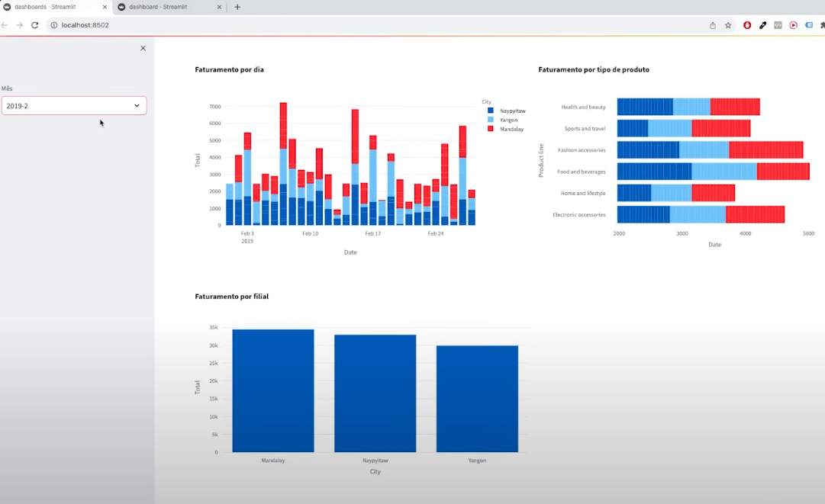Toggle Yangon series in chart legend
825x504 pixels.
click(x=502, y=120)
